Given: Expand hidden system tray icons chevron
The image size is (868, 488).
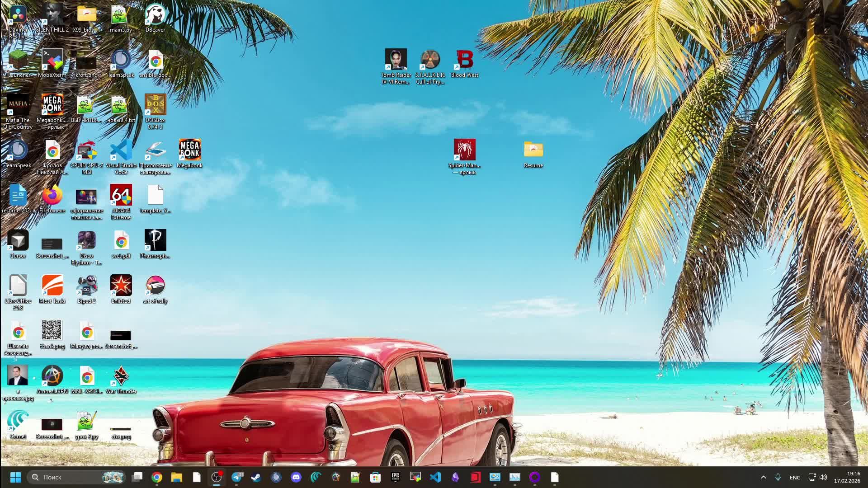Looking at the screenshot, I should 764,477.
